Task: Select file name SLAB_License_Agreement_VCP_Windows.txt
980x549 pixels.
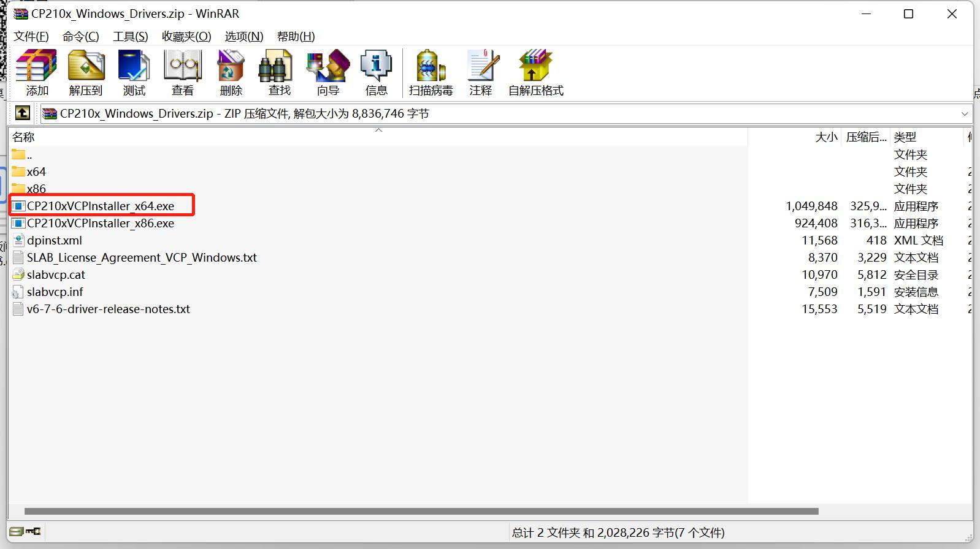Action: click(x=142, y=257)
